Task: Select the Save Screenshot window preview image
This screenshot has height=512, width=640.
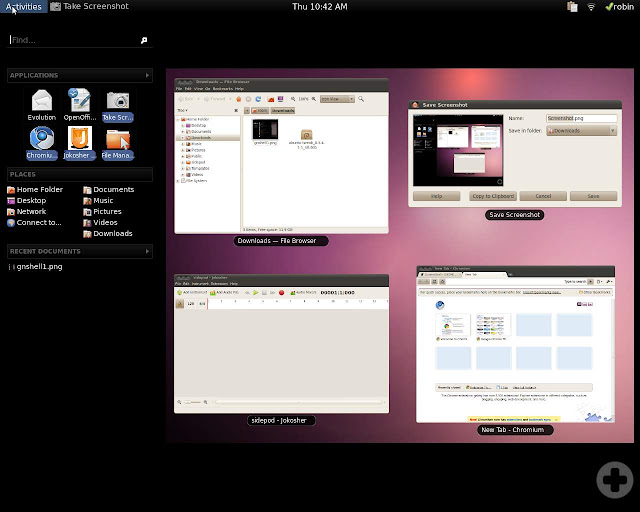Action: pos(458,150)
